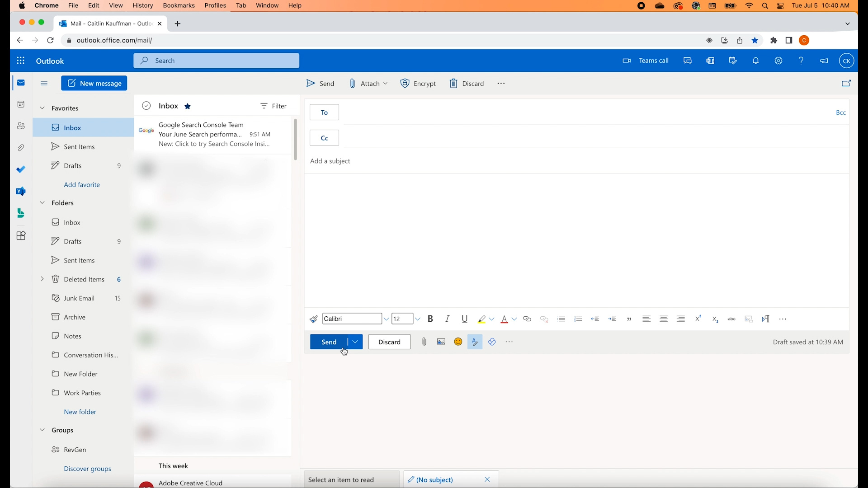
Task: Insert a picture inline using image icon
Action: click(x=441, y=342)
